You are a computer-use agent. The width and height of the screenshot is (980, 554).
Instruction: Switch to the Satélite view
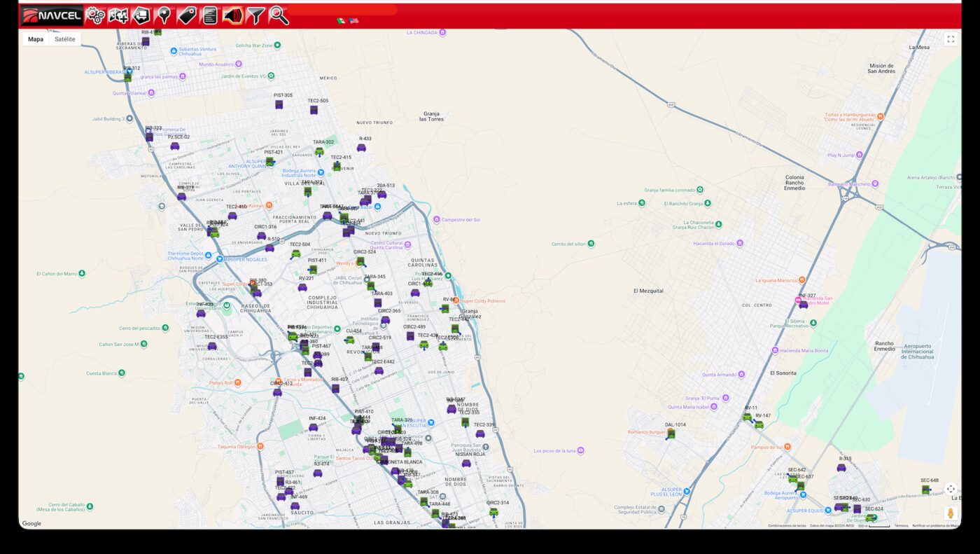click(x=65, y=39)
